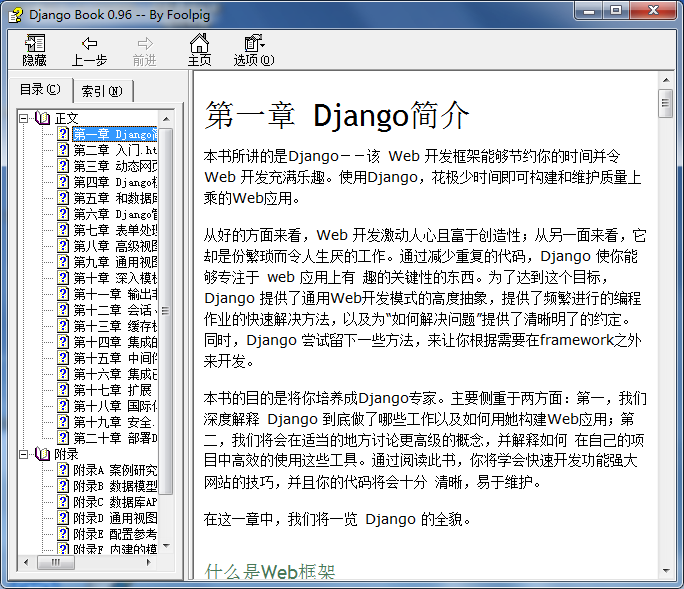Click the book icon next to 附录
The height and width of the screenshot is (589, 684).
[x=42, y=454]
